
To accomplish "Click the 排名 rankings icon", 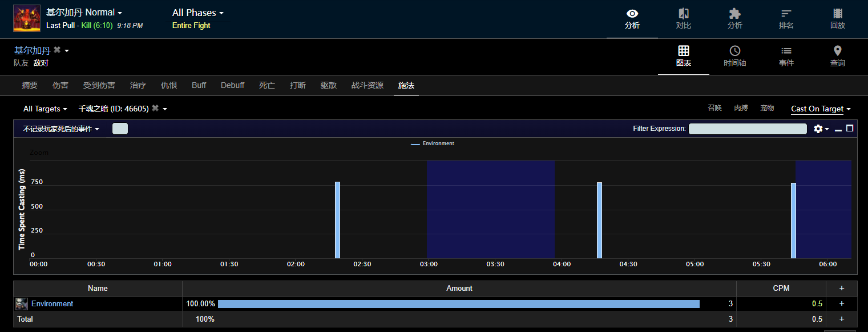I will (786, 18).
